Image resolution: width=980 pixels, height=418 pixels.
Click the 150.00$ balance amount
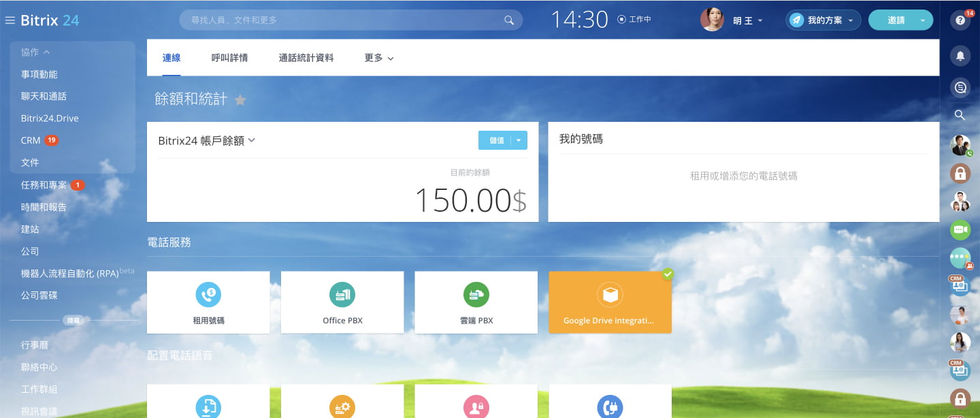[470, 200]
